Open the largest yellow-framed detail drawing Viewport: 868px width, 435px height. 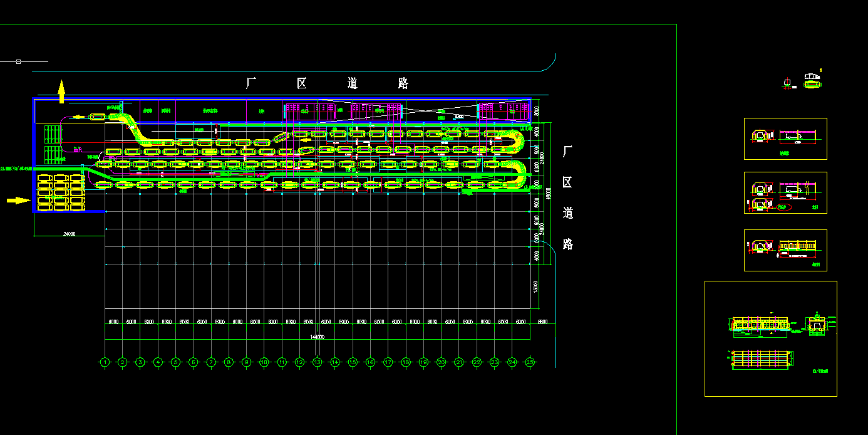pos(771,338)
